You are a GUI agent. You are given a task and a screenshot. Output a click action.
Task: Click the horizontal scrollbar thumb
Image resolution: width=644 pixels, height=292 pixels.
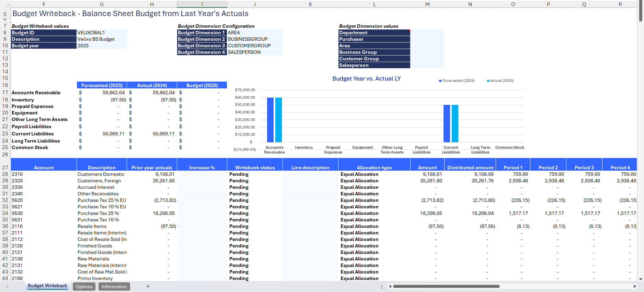(446, 286)
